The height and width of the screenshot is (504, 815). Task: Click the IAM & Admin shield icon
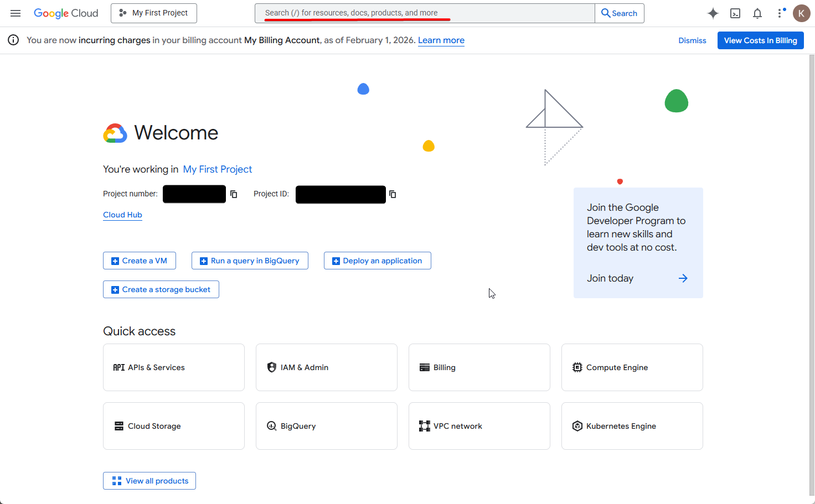click(272, 367)
